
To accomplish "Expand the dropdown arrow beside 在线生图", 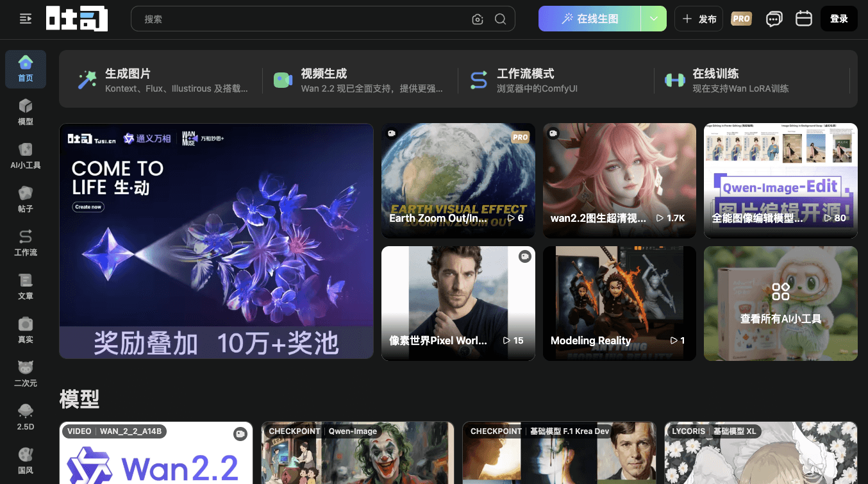I will [654, 19].
